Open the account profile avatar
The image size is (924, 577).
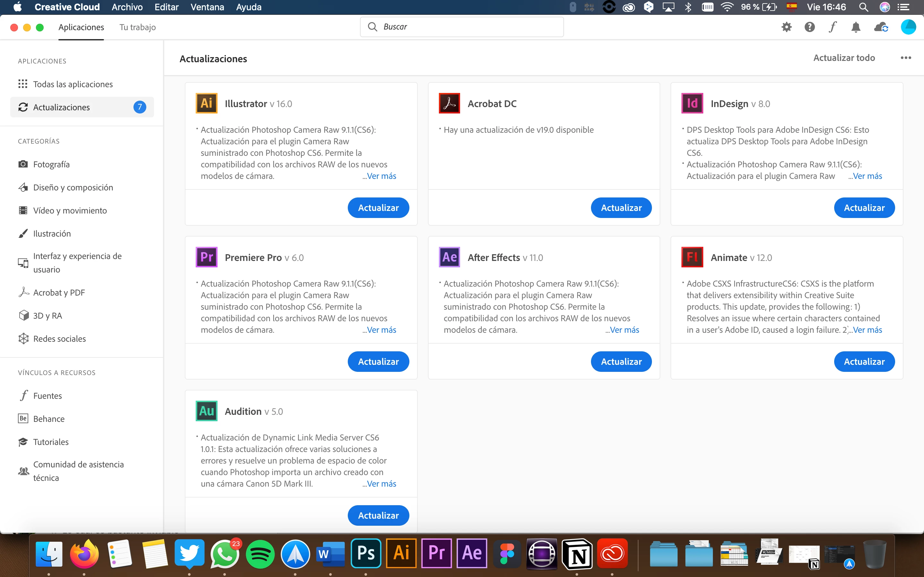[x=908, y=27]
